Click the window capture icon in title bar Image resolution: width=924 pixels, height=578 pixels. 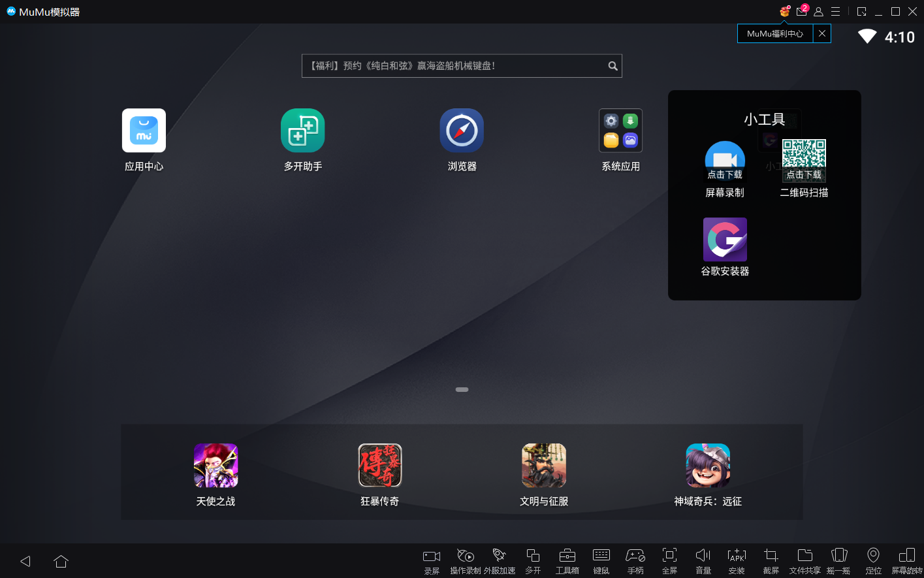pos(862,12)
